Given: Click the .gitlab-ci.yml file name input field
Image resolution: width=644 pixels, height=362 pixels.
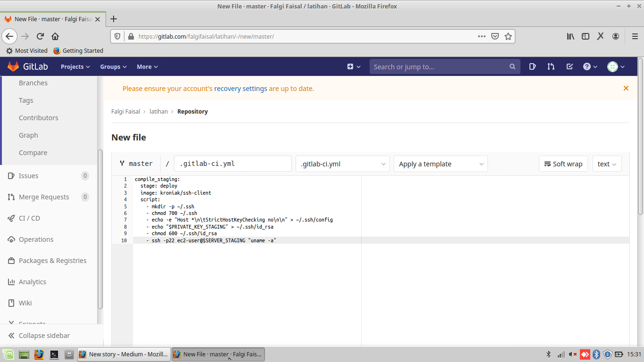Looking at the screenshot, I should click(232, 163).
